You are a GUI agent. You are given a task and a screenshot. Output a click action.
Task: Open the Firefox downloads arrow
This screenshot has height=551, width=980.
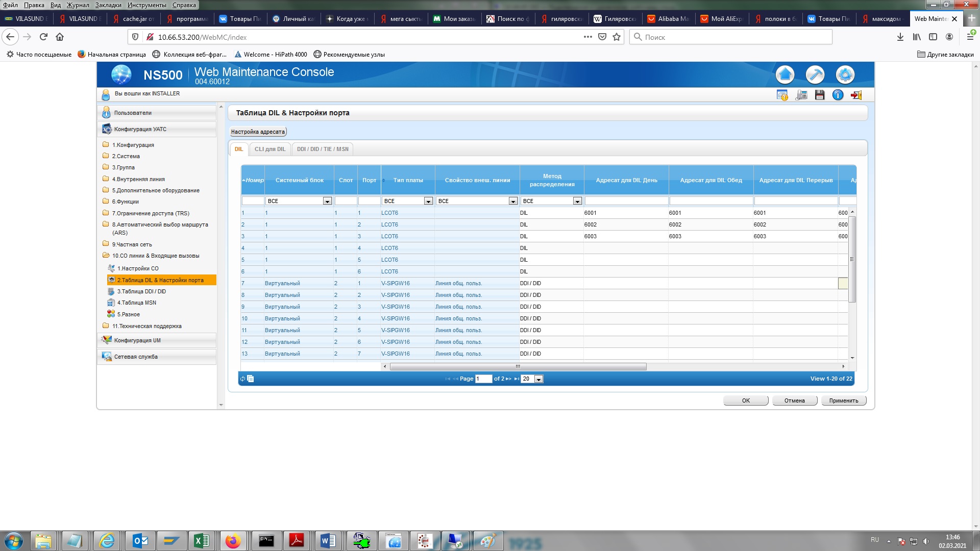(x=900, y=37)
